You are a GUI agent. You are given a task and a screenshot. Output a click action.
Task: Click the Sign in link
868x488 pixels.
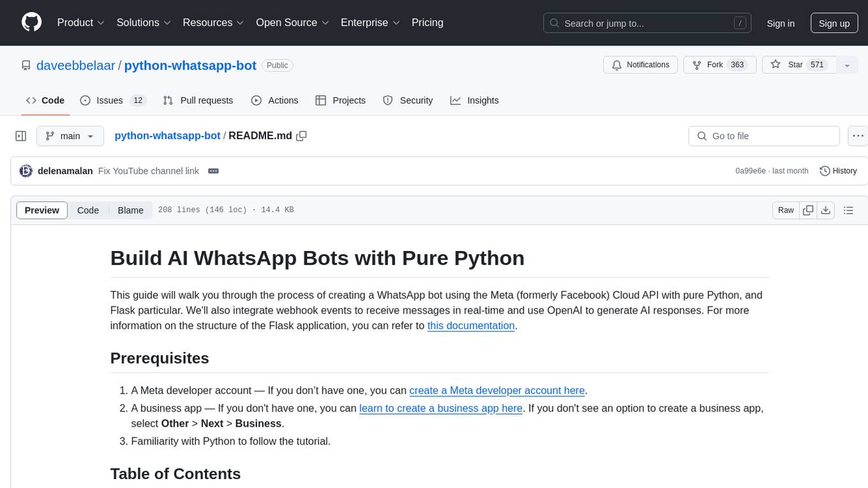[x=781, y=23]
